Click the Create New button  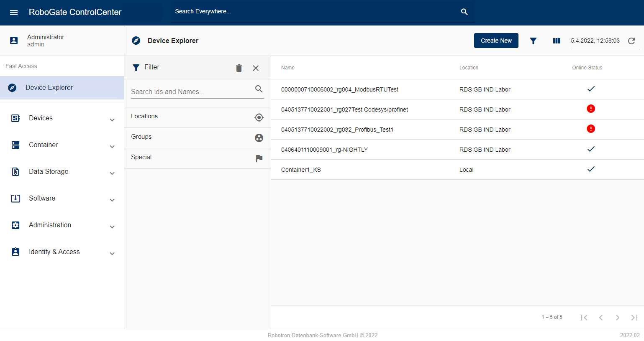496,41
